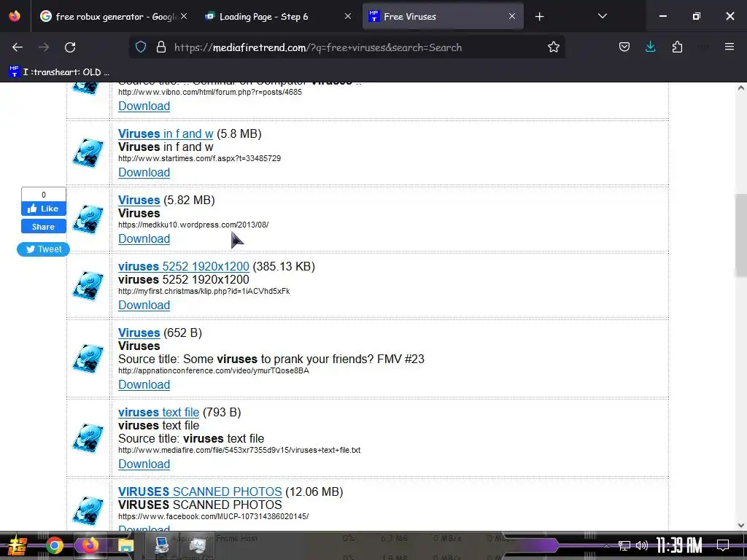
Task: Open the Pocket save icon
Action: coord(624,47)
